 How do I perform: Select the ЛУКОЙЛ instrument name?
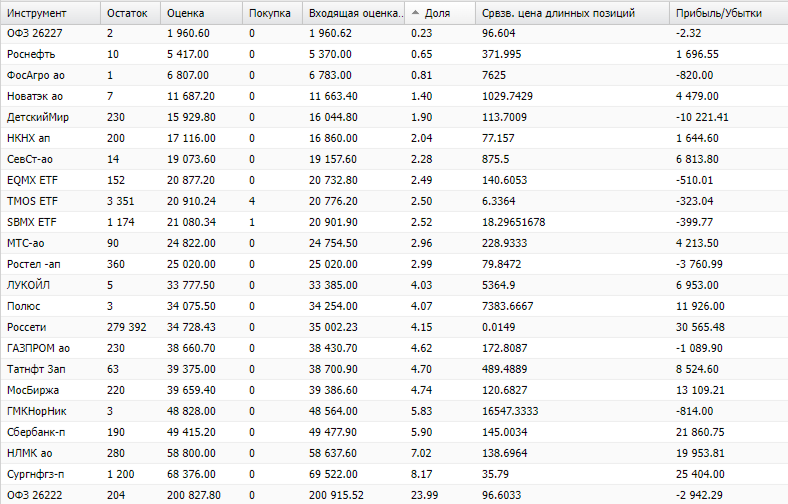(28, 285)
